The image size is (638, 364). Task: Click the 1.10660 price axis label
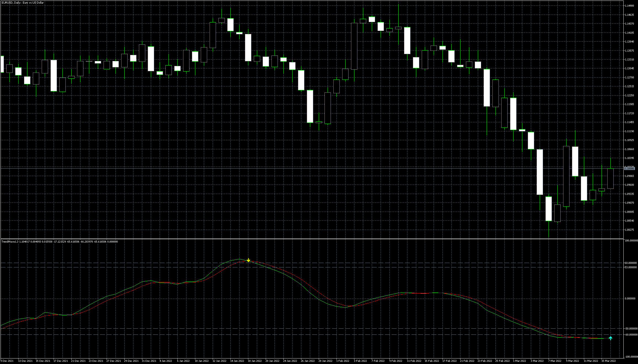pos(629,149)
